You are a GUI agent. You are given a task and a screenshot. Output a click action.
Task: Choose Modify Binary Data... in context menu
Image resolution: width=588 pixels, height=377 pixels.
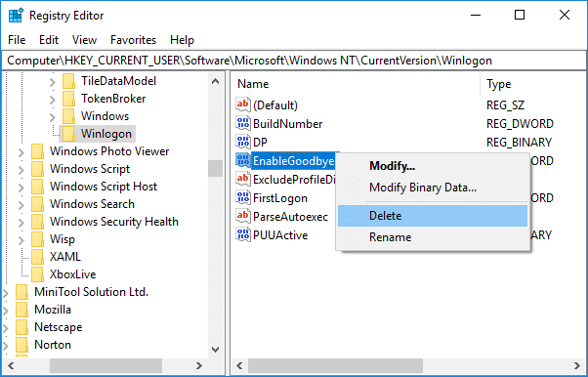point(433,188)
